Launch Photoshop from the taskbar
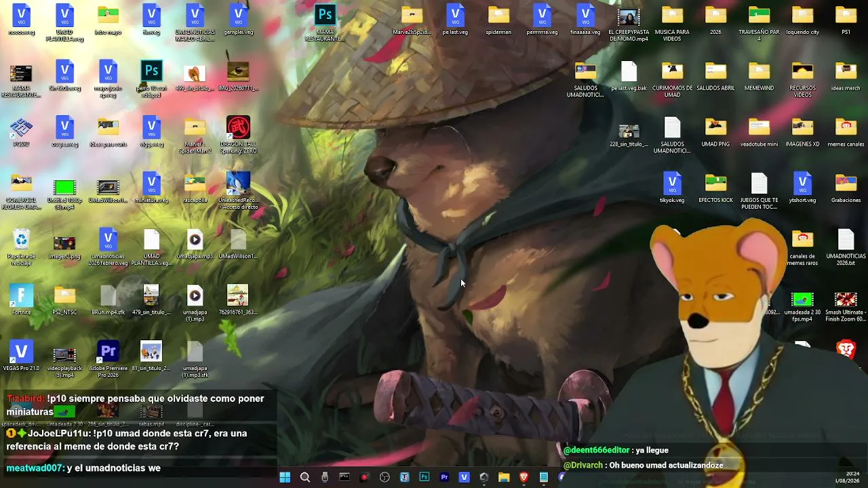The height and width of the screenshot is (488, 868). [425, 477]
